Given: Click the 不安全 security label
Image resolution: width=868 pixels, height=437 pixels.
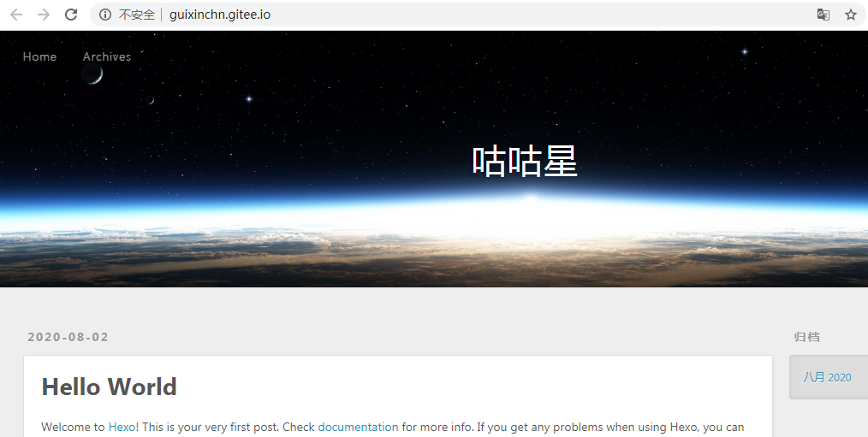Looking at the screenshot, I should point(136,15).
